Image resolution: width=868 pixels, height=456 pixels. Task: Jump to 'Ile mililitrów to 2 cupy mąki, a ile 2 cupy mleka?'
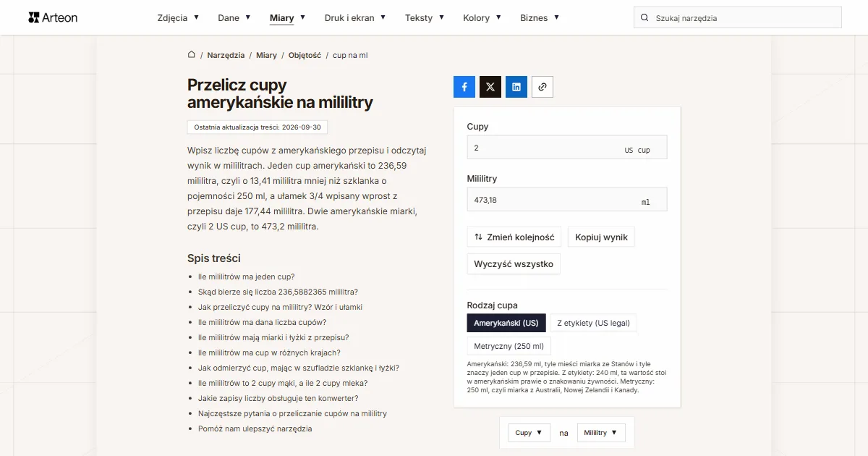pos(283,383)
